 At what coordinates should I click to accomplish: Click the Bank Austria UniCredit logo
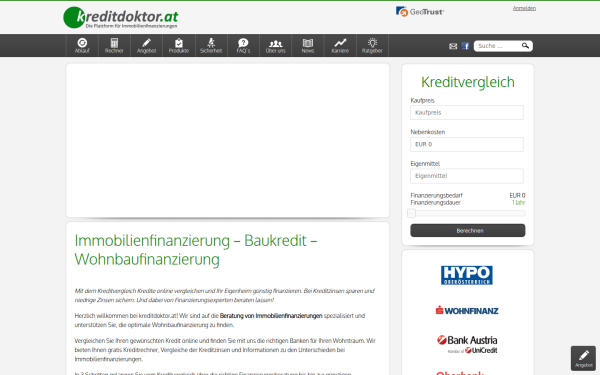tap(467, 344)
